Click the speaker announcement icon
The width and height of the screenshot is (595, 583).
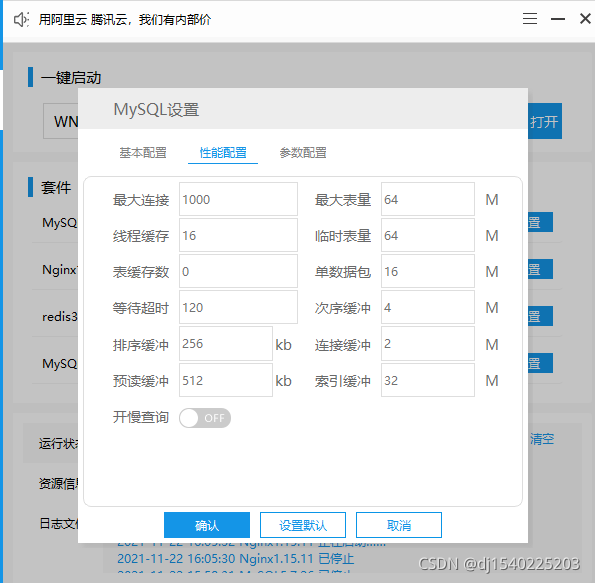click(x=21, y=19)
